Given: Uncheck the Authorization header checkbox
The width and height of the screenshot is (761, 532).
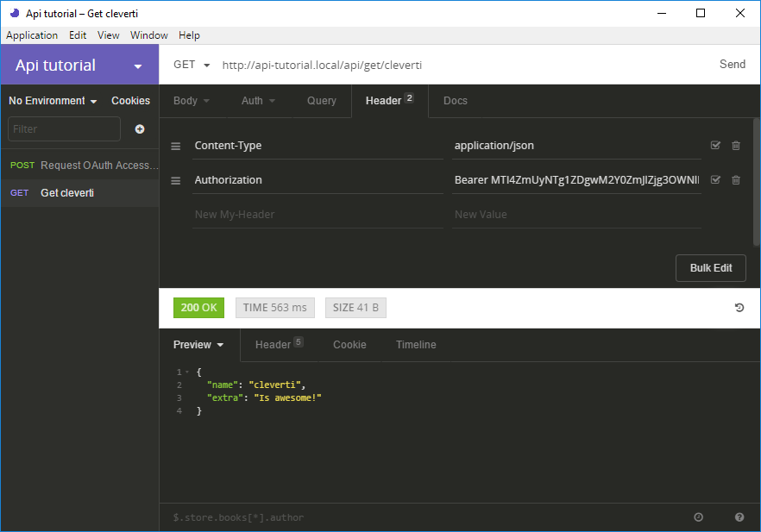Looking at the screenshot, I should pos(715,179).
